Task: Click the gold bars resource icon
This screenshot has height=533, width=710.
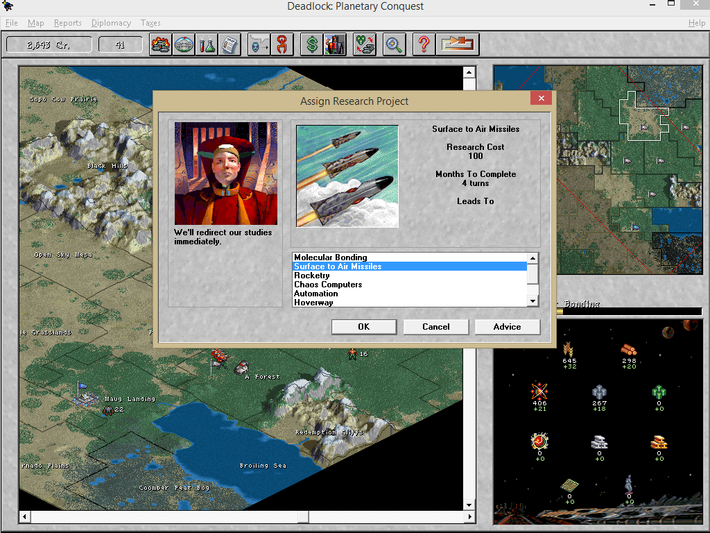Action: point(659,442)
